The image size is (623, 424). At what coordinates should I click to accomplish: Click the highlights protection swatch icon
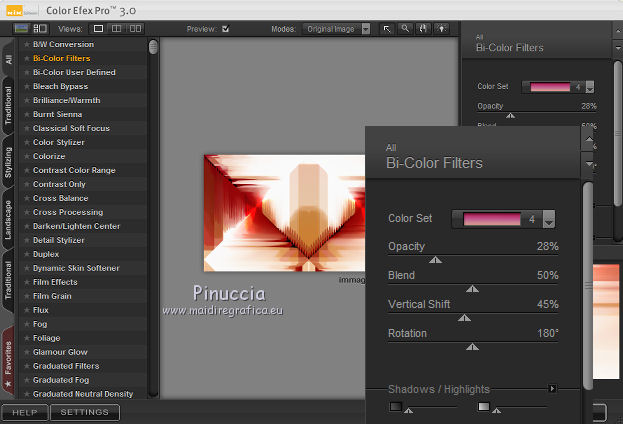(x=484, y=406)
